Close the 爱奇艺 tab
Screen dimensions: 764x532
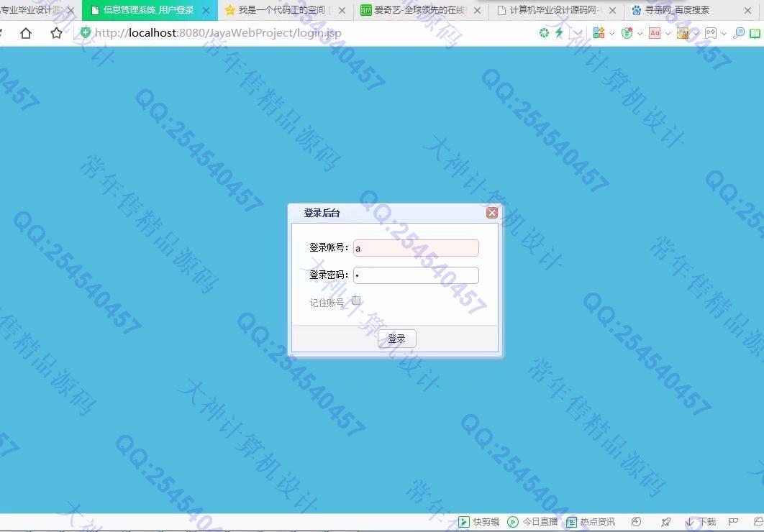point(477,10)
